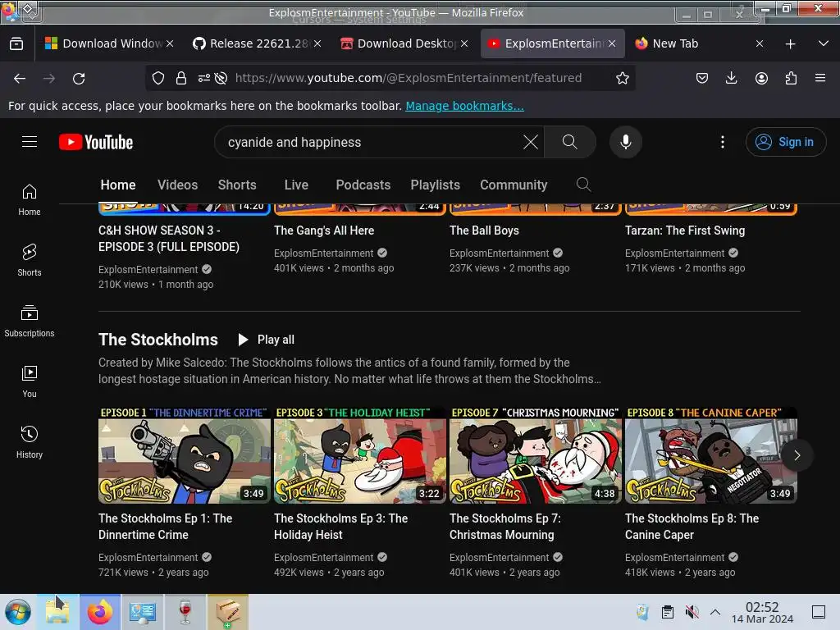Viewport: 840px width, 630px height.
Task: Open file manager from taskbar
Action: 57,612
